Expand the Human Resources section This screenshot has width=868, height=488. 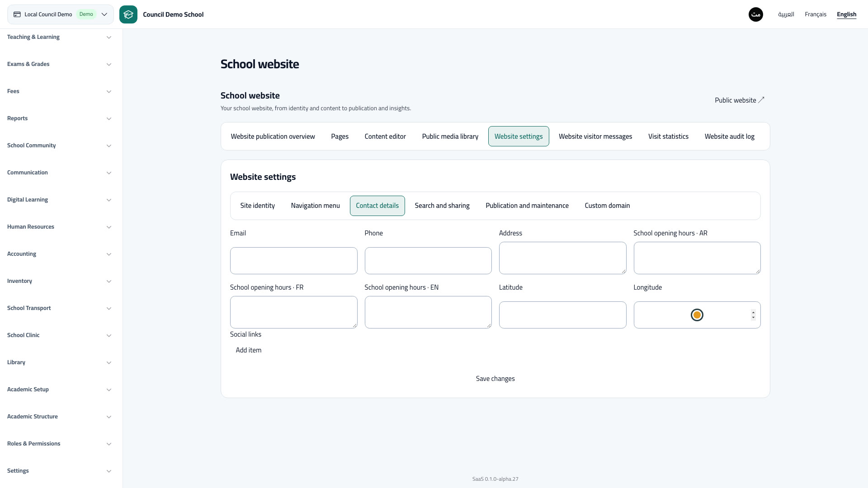[x=59, y=227]
